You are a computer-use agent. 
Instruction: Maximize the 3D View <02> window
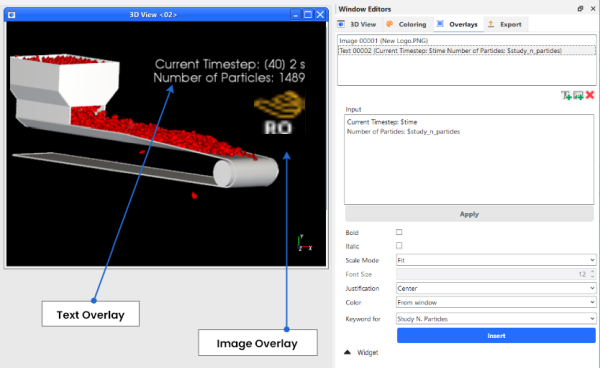[308, 15]
